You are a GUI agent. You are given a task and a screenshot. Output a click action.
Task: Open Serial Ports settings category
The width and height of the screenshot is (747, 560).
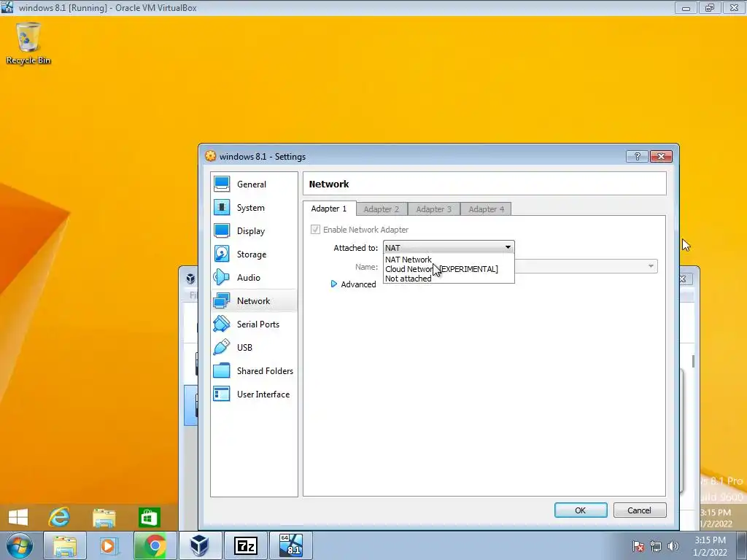[x=254, y=324]
